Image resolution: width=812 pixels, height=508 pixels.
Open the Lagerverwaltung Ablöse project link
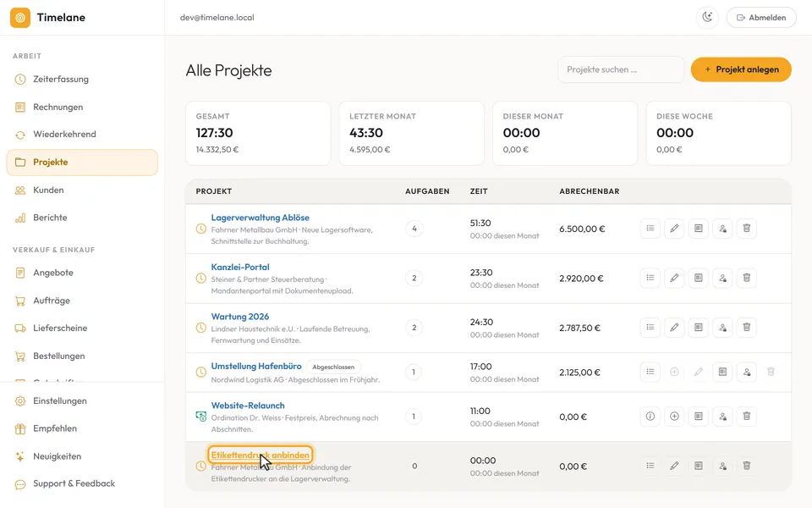tap(260, 218)
